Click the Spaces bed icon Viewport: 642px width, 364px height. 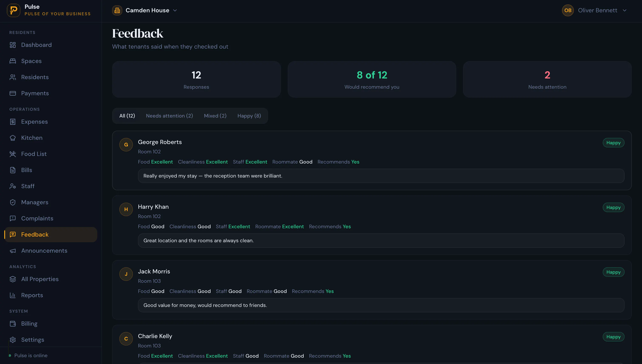(13, 61)
